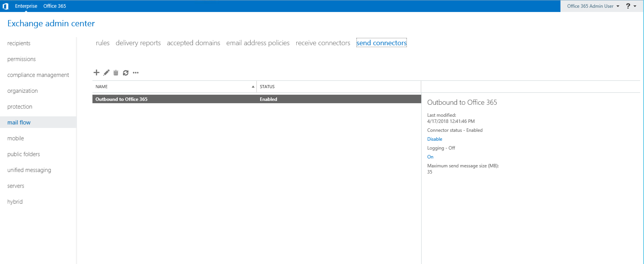Click the edit pencil icon

coord(106,73)
